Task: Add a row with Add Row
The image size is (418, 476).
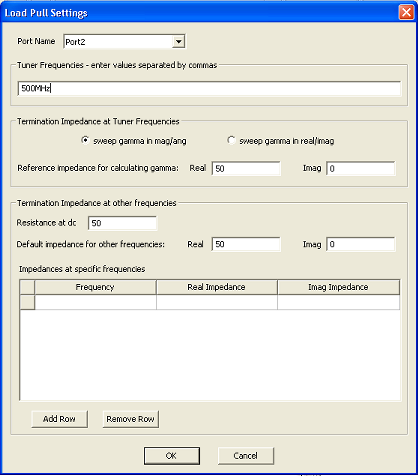Action: tap(60, 419)
